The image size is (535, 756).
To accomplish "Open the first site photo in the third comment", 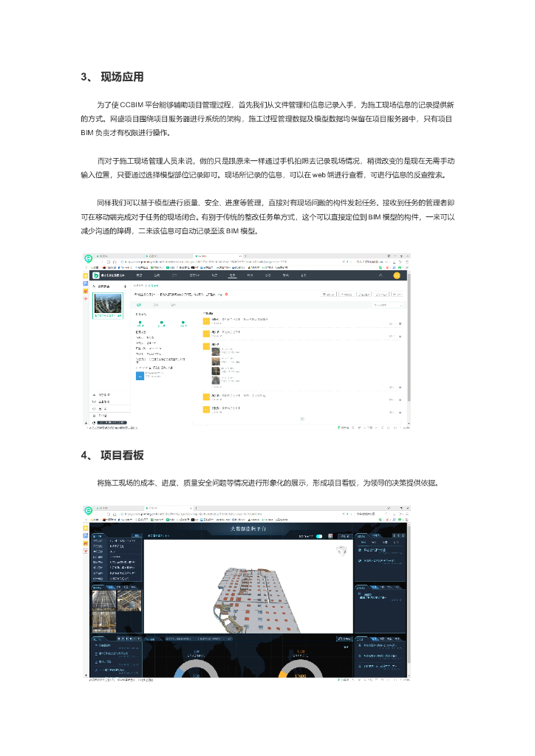I will pyautogui.click(x=216, y=351).
